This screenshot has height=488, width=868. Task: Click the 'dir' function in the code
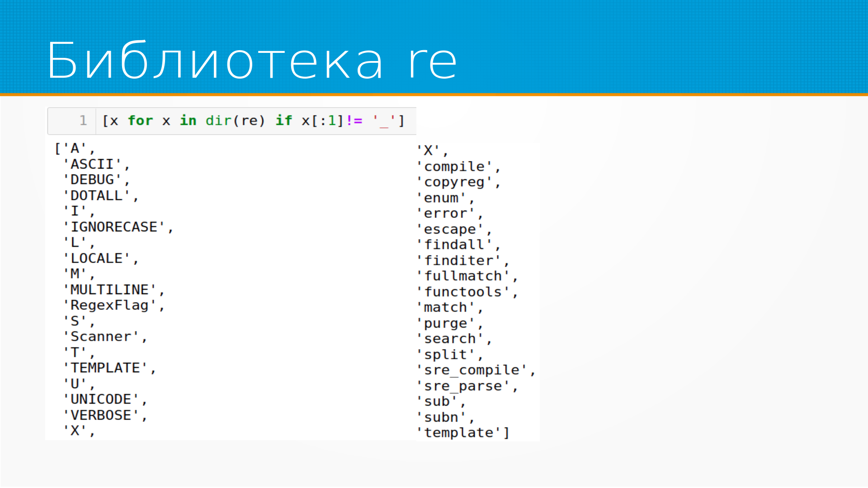pyautogui.click(x=218, y=121)
